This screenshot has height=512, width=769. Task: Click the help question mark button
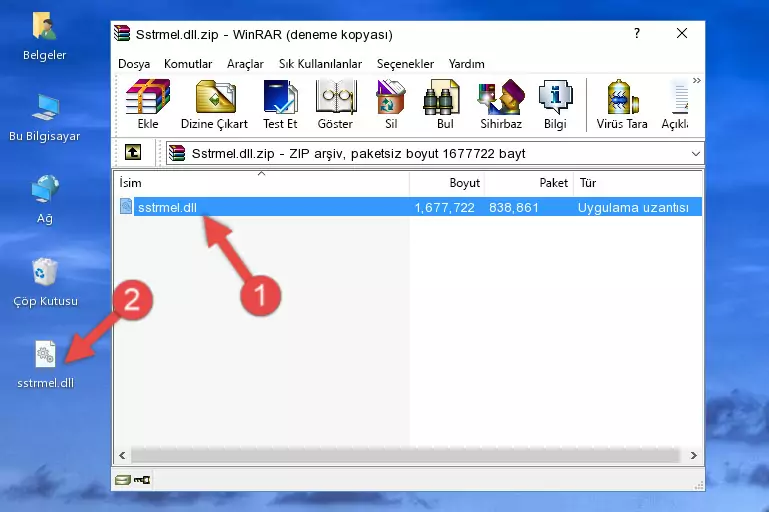coord(637,33)
